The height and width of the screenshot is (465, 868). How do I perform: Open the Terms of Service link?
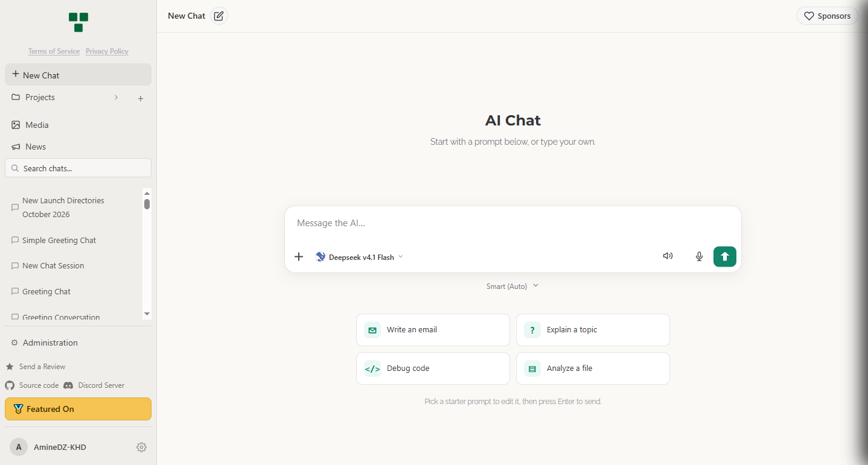coord(54,51)
